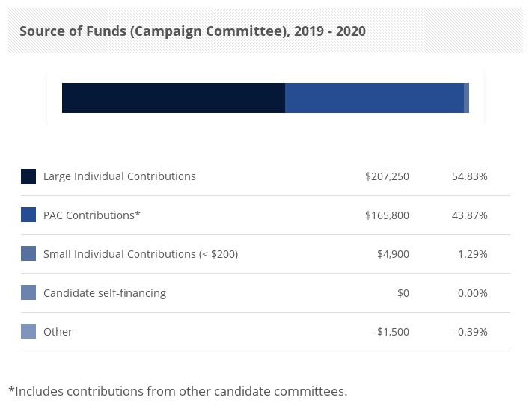Click the $207,250 amount

pyautogui.click(x=387, y=176)
